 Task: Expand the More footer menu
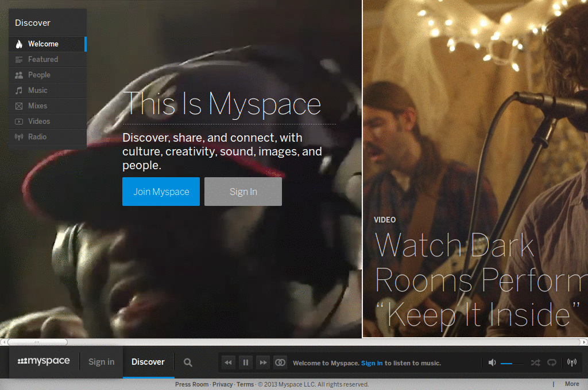[572, 384]
